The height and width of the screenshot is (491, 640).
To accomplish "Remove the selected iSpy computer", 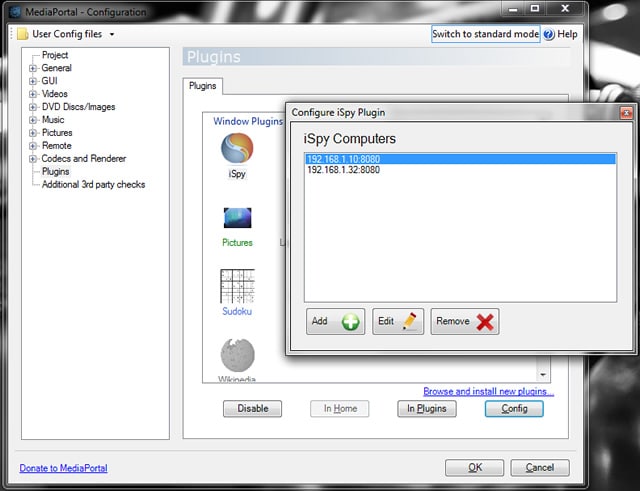I will point(465,321).
